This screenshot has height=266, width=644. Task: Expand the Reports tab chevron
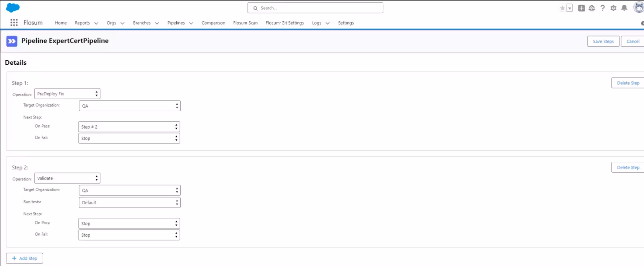96,23
